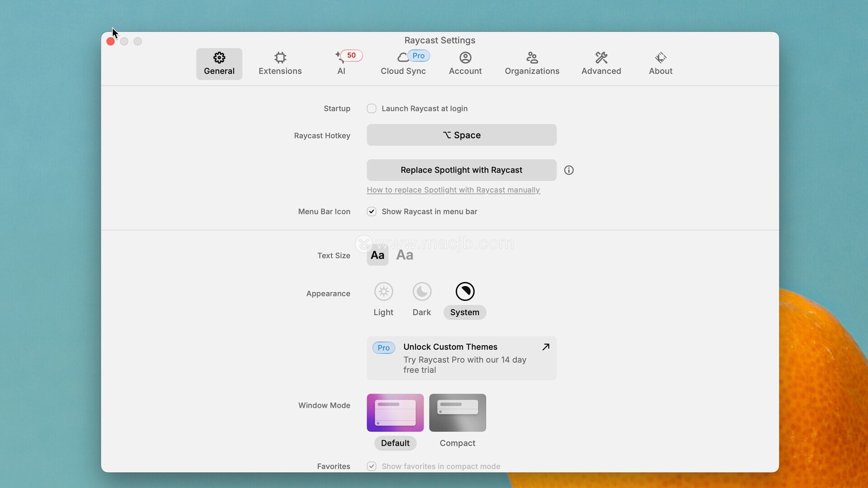Viewport: 868px width, 488px height.
Task: Open the How to replace Spotlight manually link
Action: (x=453, y=190)
